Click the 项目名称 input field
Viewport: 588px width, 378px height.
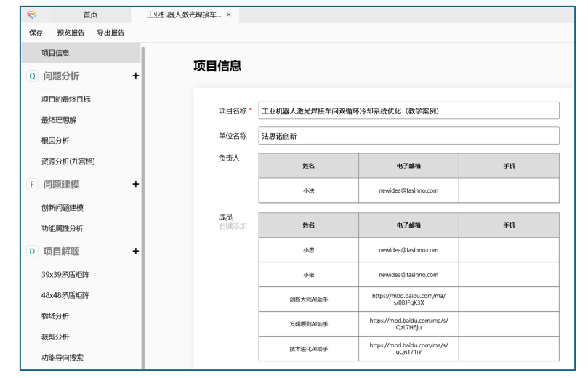coord(408,111)
